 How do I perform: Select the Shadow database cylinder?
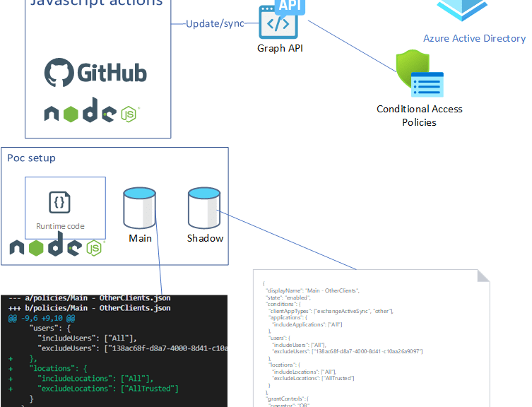click(x=203, y=208)
